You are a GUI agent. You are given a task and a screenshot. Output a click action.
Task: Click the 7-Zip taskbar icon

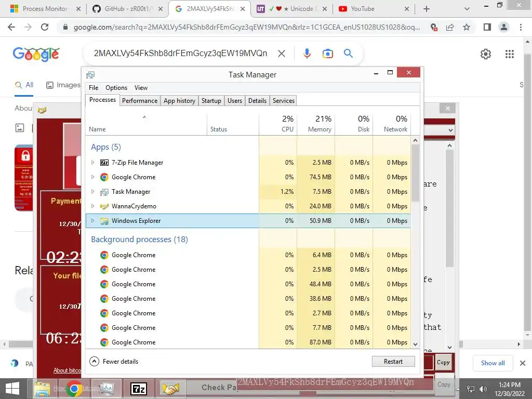click(x=138, y=389)
